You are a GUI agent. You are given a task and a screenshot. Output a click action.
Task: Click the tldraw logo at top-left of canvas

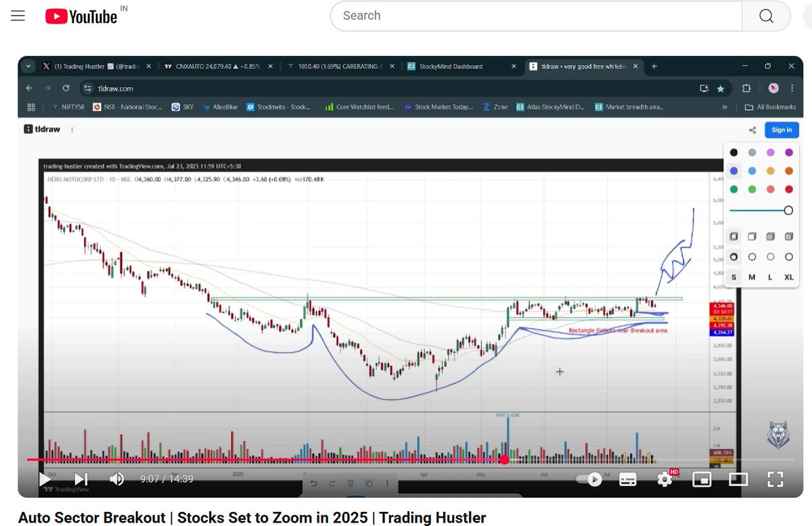point(43,130)
